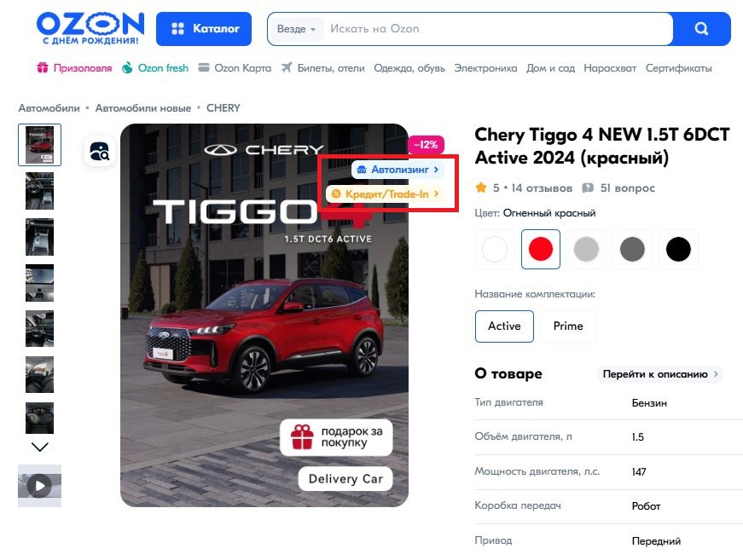Play the product video thumbnail
The width and height of the screenshot is (743, 560).
(40, 486)
